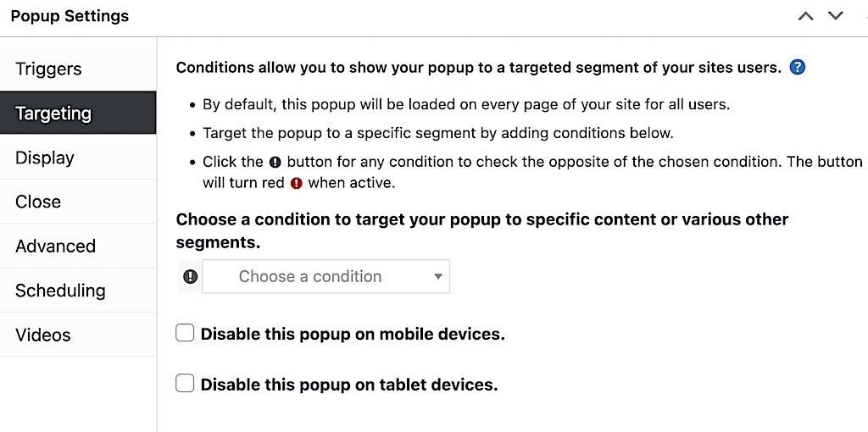
Task: Open the Choose a condition dropdown
Action: coord(326,276)
